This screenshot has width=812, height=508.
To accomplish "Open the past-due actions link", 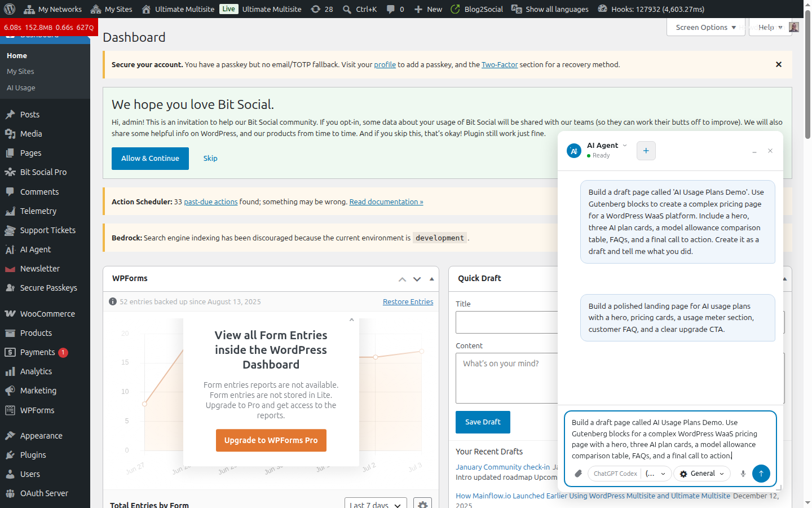I will (211, 202).
